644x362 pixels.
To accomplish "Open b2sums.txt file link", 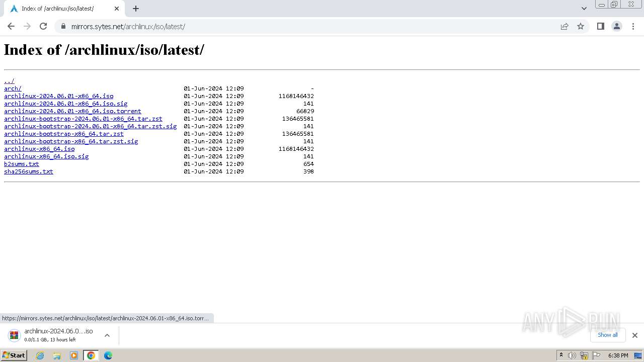I will pyautogui.click(x=22, y=164).
